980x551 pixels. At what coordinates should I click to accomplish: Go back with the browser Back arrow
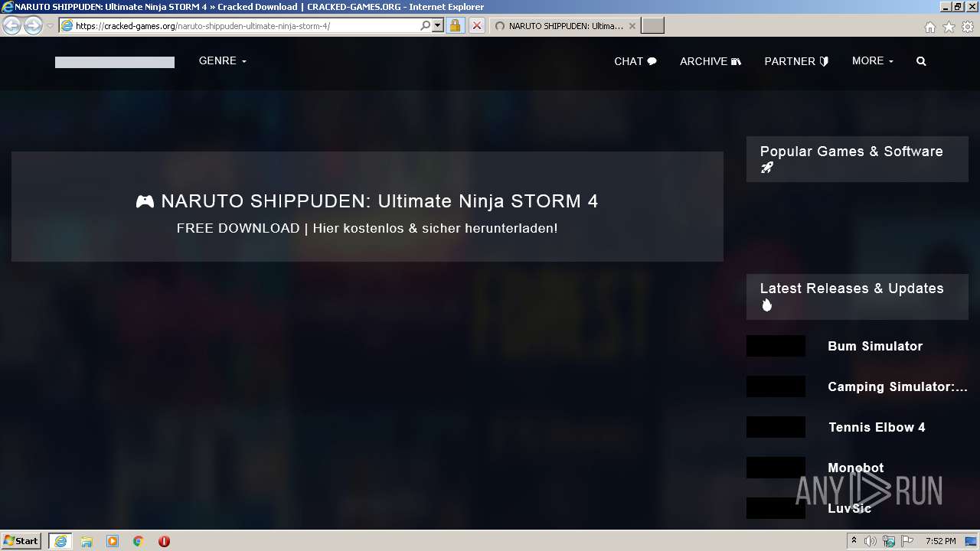click(x=11, y=26)
